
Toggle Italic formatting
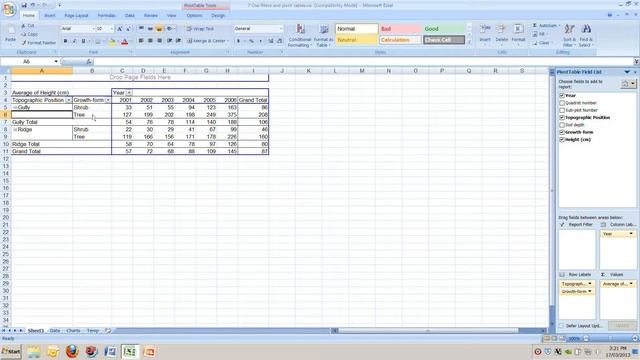pos(74,41)
